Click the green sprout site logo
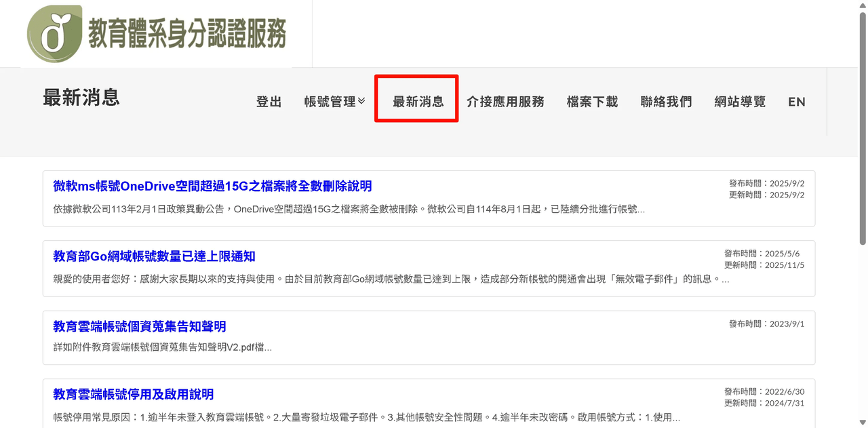This screenshot has width=868, height=428. pyautogui.click(x=54, y=34)
